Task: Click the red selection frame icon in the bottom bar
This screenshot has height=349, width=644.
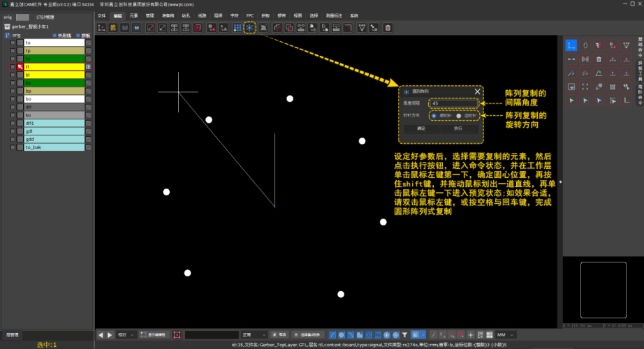Action: (x=177, y=335)
